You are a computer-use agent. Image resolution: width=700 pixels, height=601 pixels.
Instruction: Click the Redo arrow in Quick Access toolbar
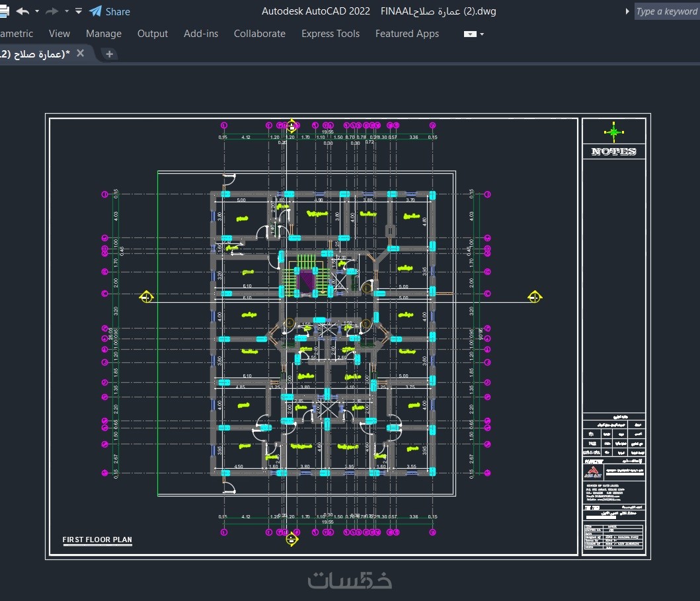click(52, 11)
